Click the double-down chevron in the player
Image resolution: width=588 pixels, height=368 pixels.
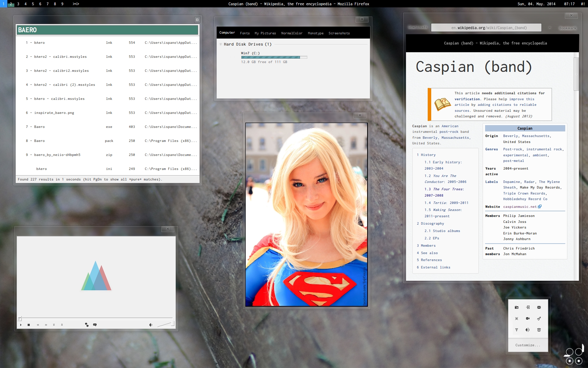[x=54, y=325]
